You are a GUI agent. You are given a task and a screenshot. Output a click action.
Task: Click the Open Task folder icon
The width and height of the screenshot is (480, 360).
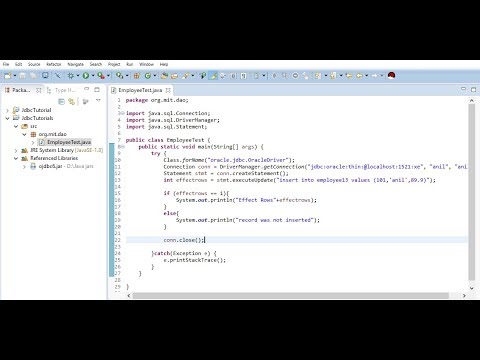pyautogui.click(x=174, y=76)
